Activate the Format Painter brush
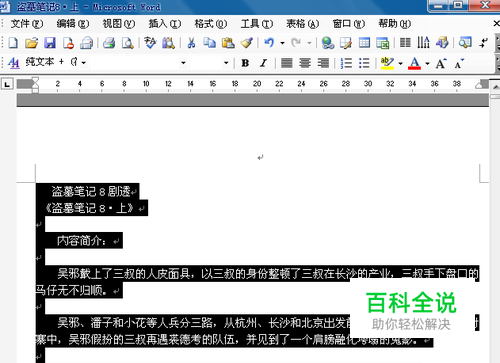The height and width of the screenshot is (363, 500). point(247,43)
